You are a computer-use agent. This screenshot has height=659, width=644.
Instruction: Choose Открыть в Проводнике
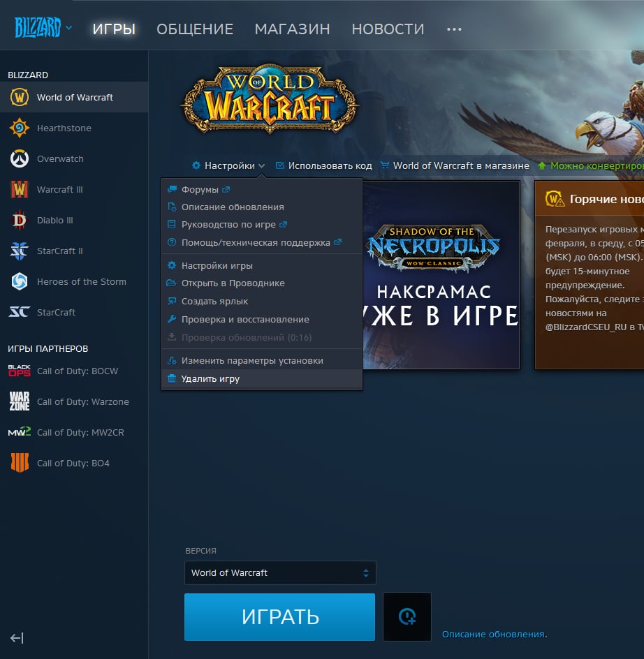[262, 283]
